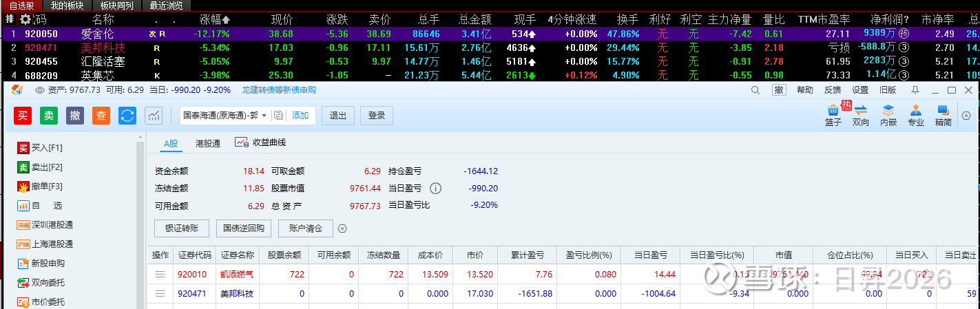Switch to 内嵌 embedded mode icon
This screenshot has height=309, width=980.
click(x=888, y=115)
